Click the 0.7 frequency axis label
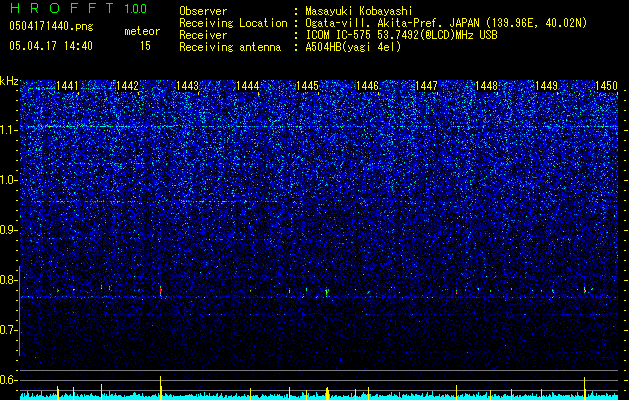Screen dimensions: 629x400 coord(8,330)
